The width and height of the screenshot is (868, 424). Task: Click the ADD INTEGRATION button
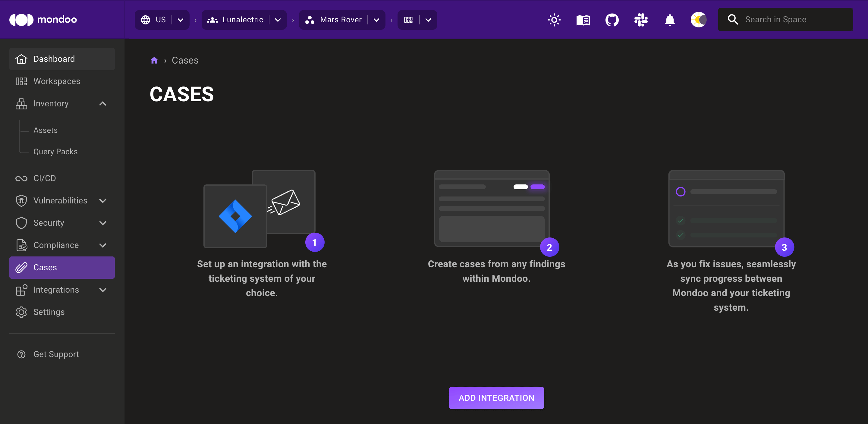pyautogui.click(x=496, y=398)
